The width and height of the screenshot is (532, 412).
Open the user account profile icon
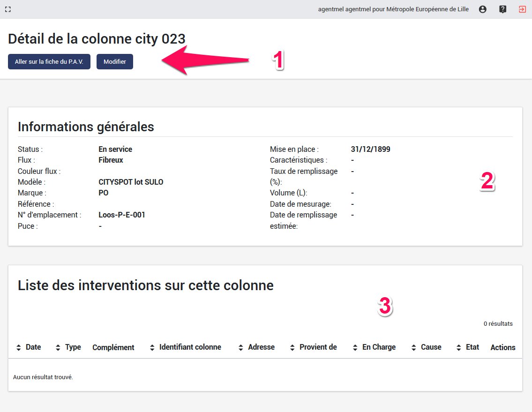pyautogui.click(x=482, y=9)
